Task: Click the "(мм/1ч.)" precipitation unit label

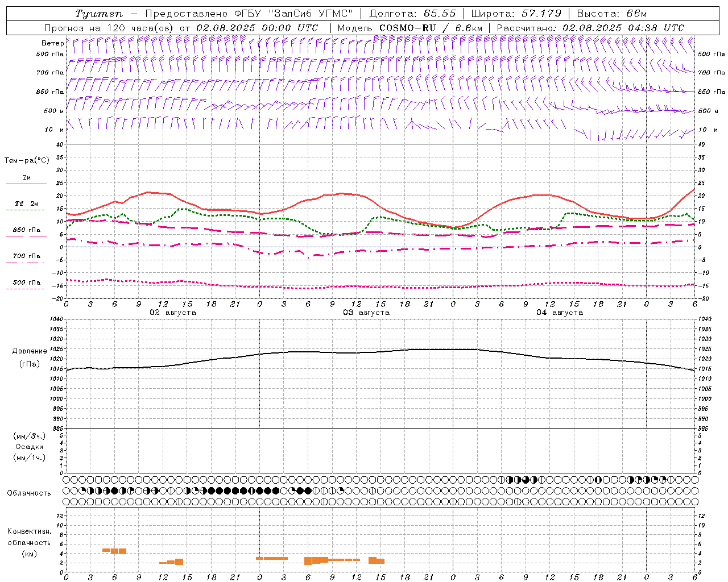Action: point(30,458)
